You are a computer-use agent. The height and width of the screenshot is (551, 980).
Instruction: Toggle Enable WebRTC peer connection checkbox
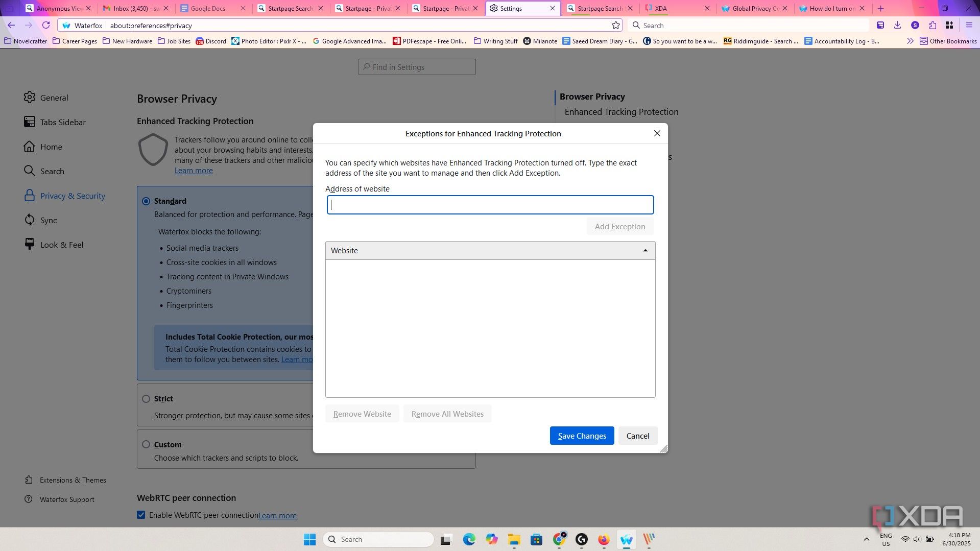coord(141,515)
